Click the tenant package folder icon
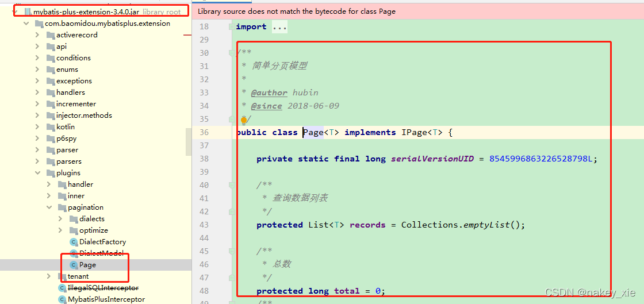Viewport: 644px width, 304px height. point(62,276)
